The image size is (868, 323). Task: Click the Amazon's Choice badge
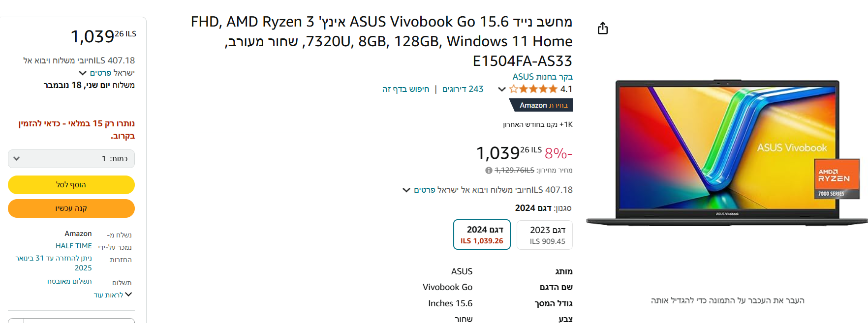coord(541,105)
